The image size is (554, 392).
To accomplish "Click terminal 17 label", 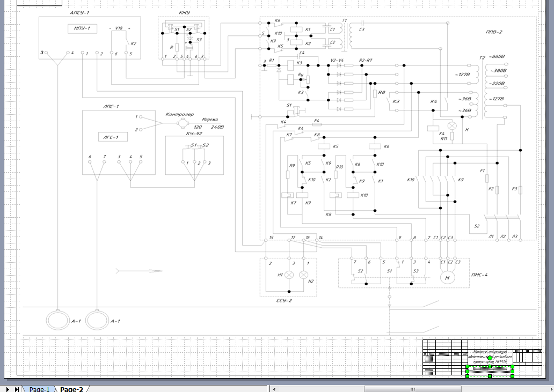I will 293,238.
